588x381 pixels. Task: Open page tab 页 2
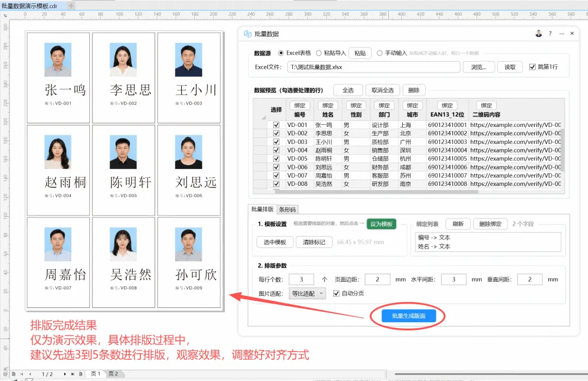point(113,374)
